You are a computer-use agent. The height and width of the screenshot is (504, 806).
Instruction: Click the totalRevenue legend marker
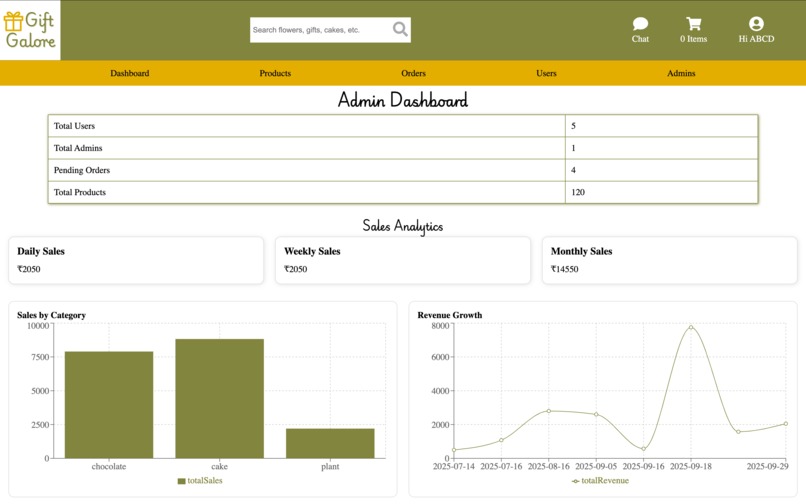tap(575, 481)
